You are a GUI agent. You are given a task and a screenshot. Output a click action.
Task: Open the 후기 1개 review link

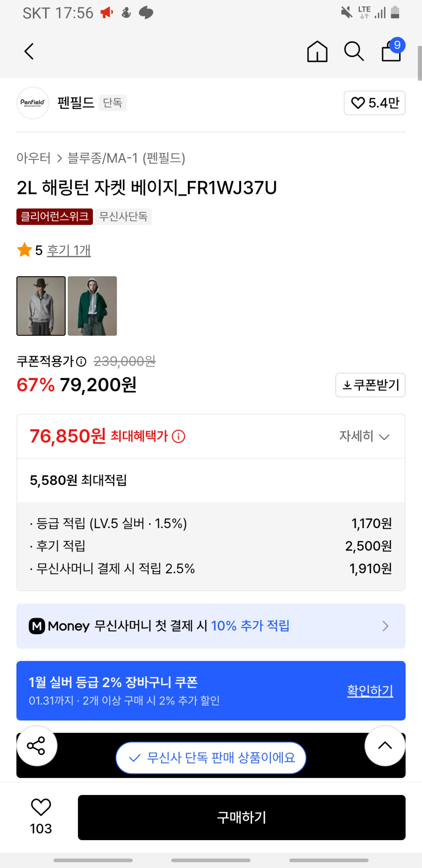click(69, 250)
